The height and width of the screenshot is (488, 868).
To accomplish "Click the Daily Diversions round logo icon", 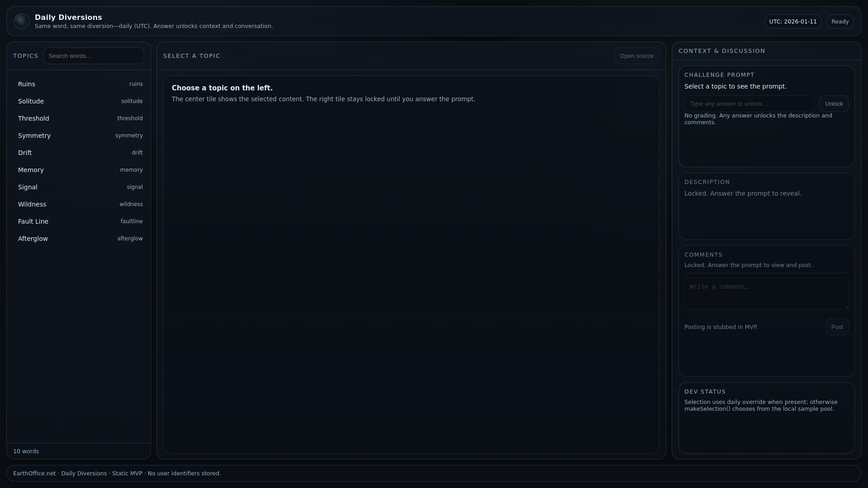I will [x=22, y=21].
